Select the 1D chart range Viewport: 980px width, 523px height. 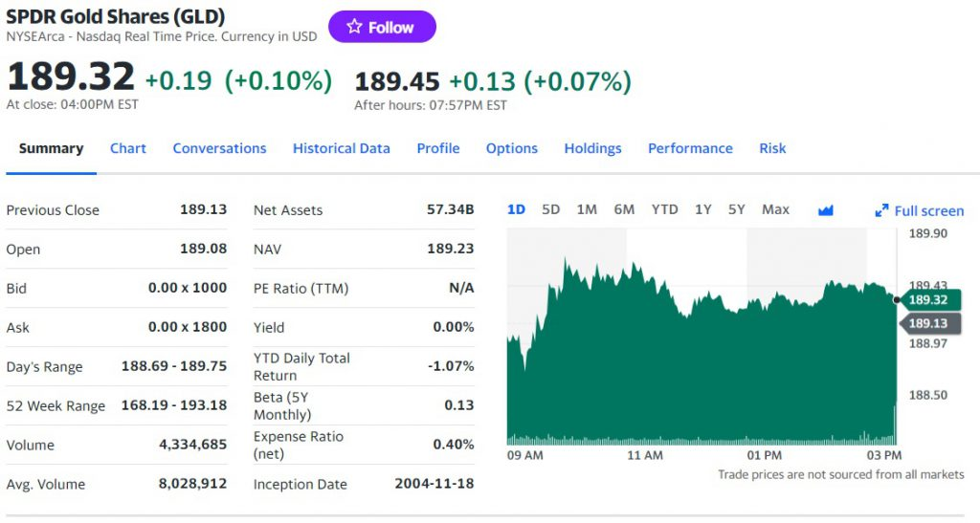pyautogui.click(x=516, y=209)
